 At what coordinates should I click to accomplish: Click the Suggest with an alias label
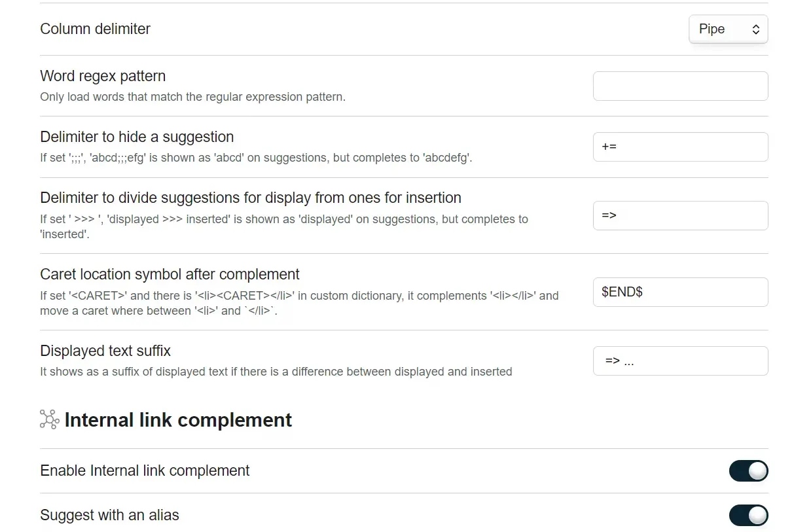coord(109,516)
